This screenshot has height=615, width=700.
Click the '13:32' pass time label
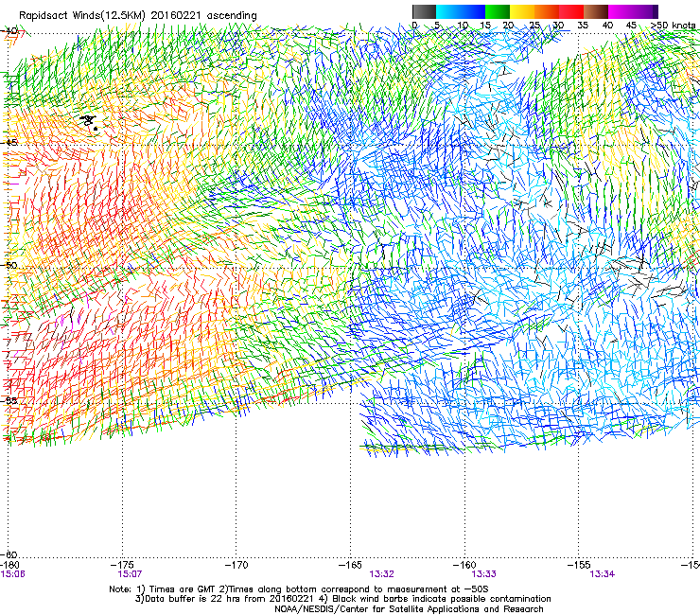pos(382,574)
